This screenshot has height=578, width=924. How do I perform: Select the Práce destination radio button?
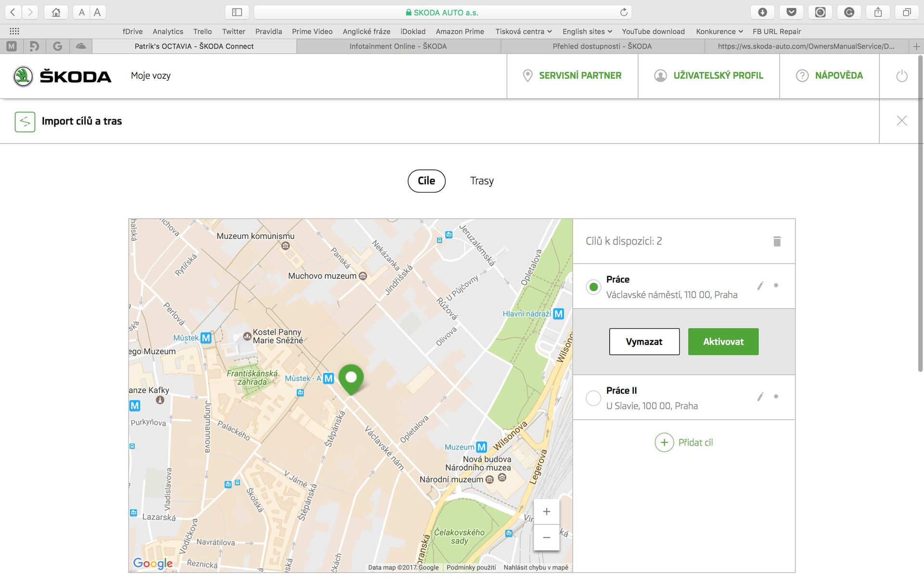[x=593, y=287]
